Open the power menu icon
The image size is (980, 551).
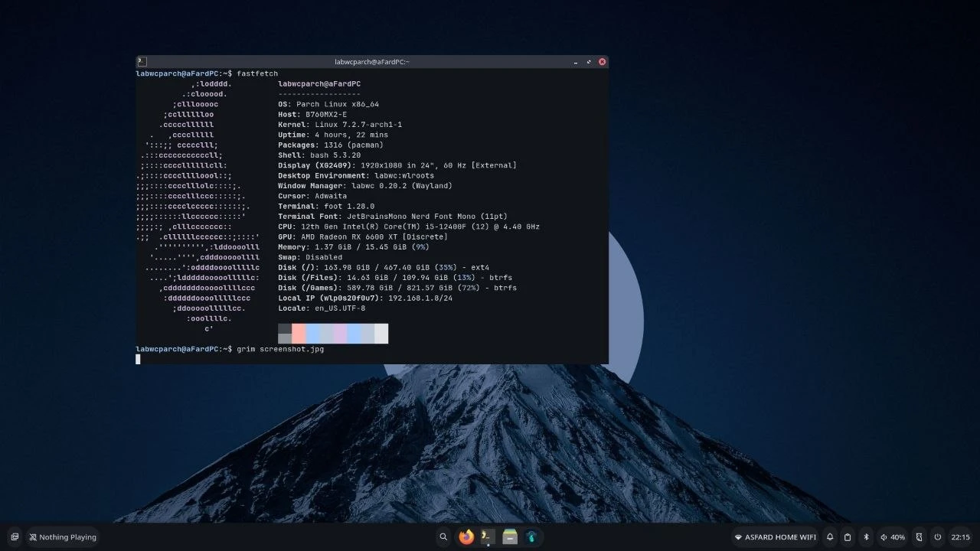(x=937, y=537)
